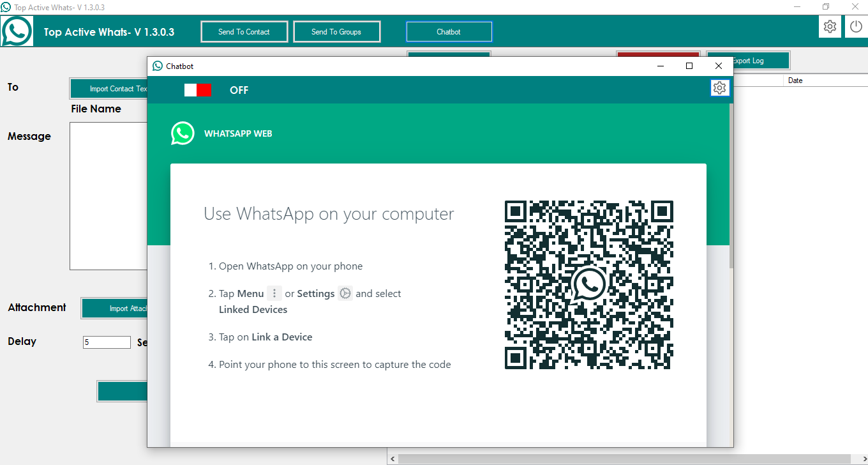Screen dimensions: 868x465
Task: Switch to the Chatbot tab
Action: coord(449,32)
